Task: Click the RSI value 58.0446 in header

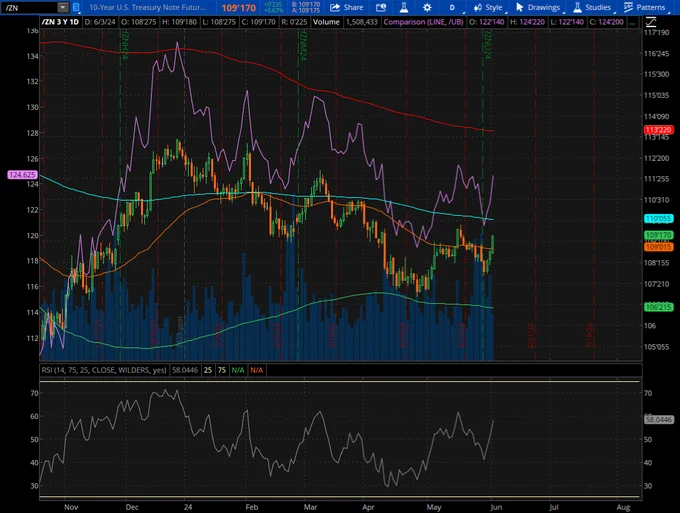Action: click(185, 370)
